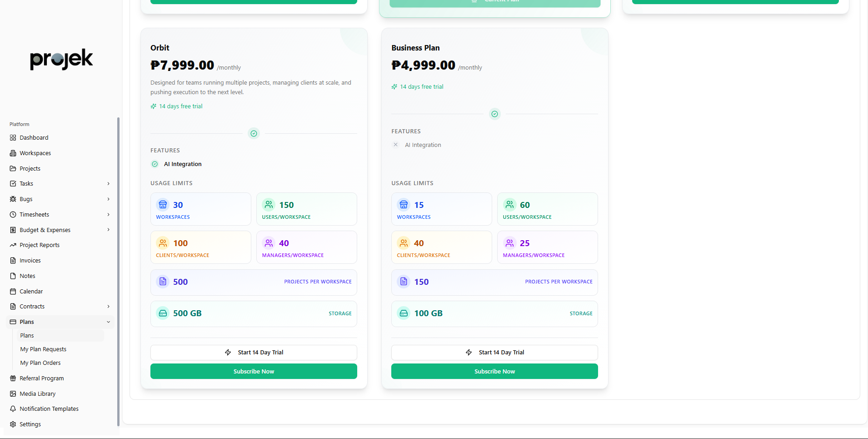Start 14 Day Trial for Business Plan

pos(494,353)
